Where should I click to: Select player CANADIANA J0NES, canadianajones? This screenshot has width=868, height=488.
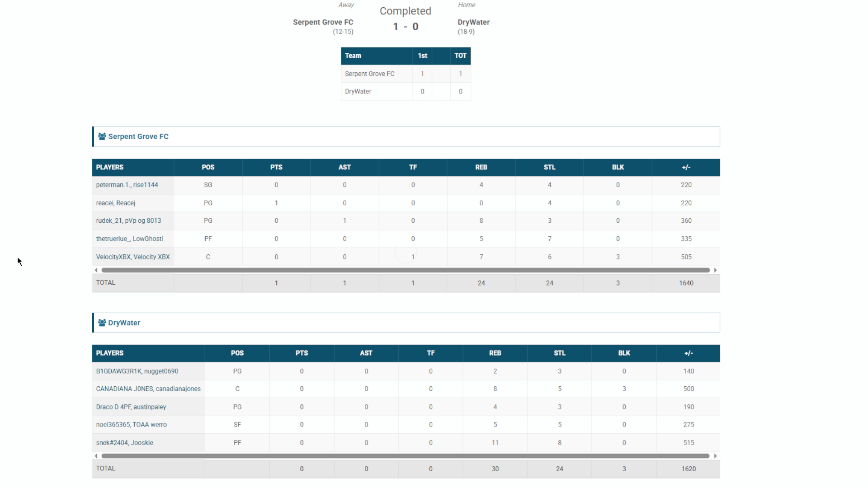click(x=148, y=389)
